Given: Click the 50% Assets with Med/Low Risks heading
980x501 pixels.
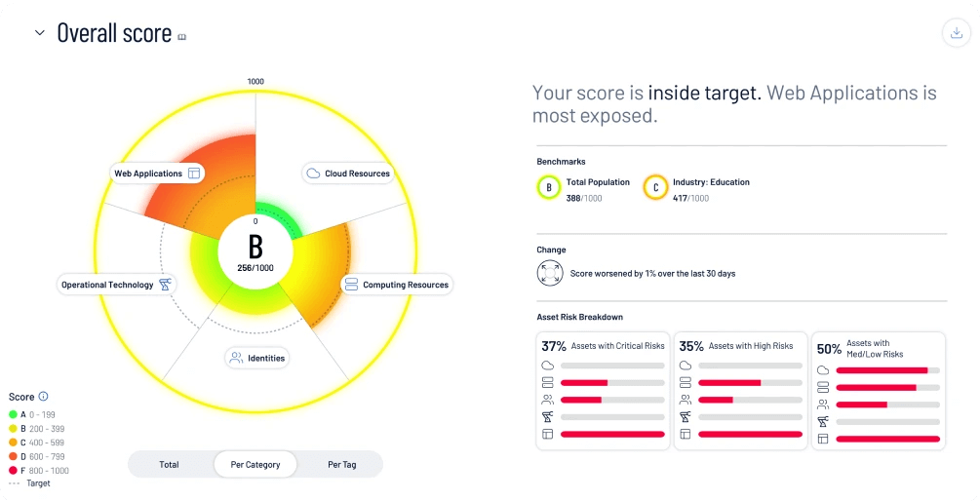Looking at the screenshot, I should tap(860, 349).
